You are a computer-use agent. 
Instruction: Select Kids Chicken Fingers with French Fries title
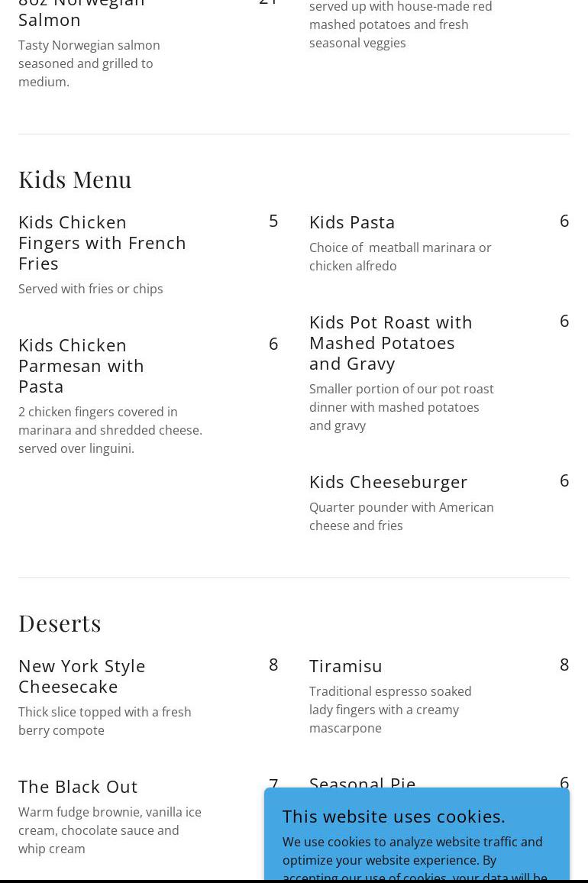tap(102, 242)
